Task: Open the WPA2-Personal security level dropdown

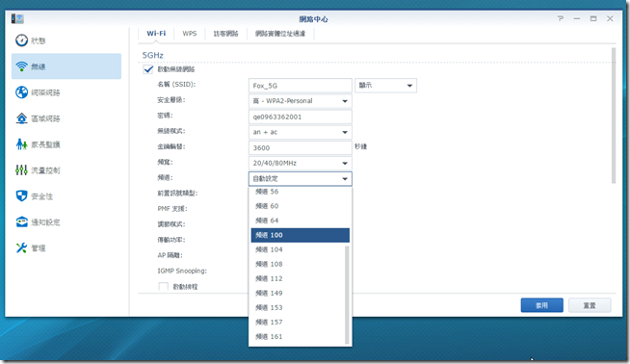Action: click(301, 101)
